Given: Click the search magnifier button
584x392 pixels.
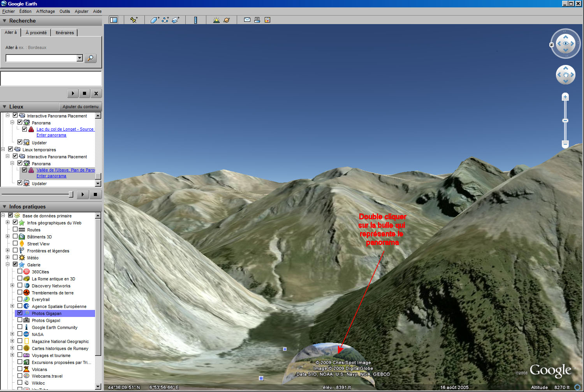Looking at the screenshot, I should coord(90,58).
